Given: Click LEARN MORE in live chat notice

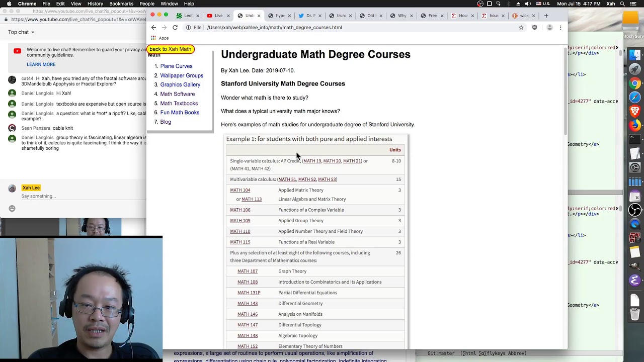Looking at the screenshot, I should click(x=41, y=64).
